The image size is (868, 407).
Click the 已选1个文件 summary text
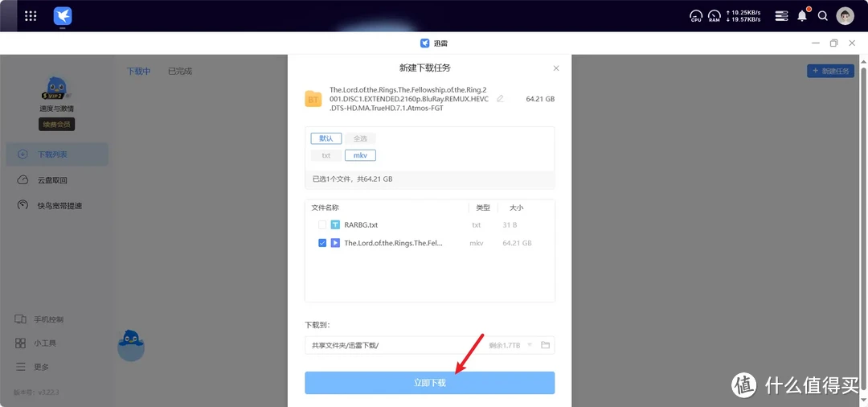point(352,179)
